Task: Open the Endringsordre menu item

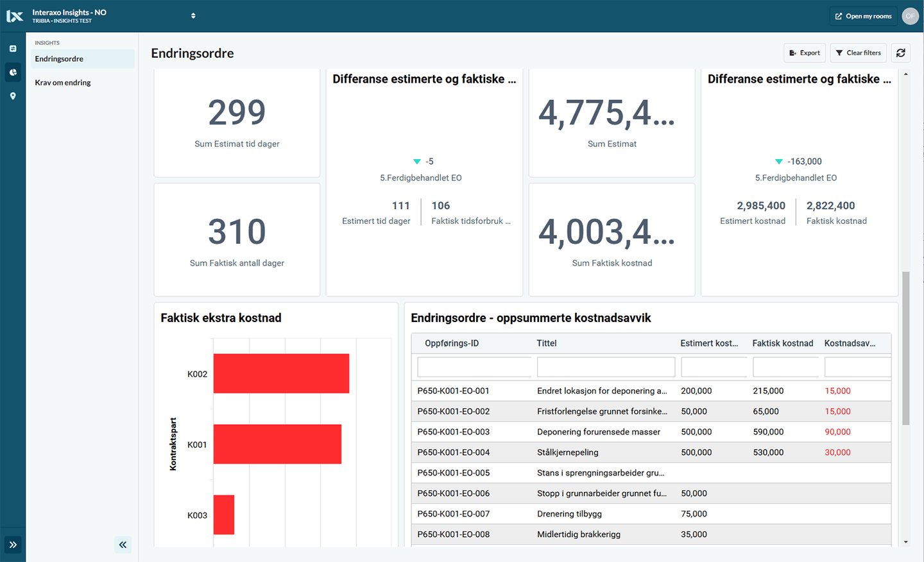Action: 59,59
